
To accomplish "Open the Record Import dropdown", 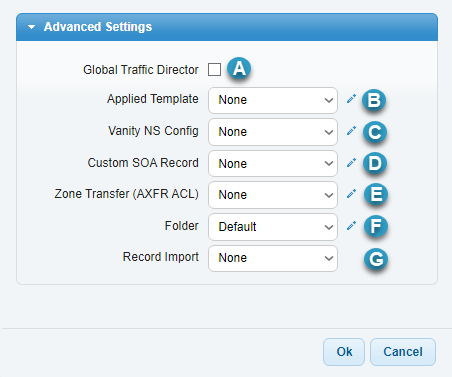I will pyautogui.click(x=273, y=258).
